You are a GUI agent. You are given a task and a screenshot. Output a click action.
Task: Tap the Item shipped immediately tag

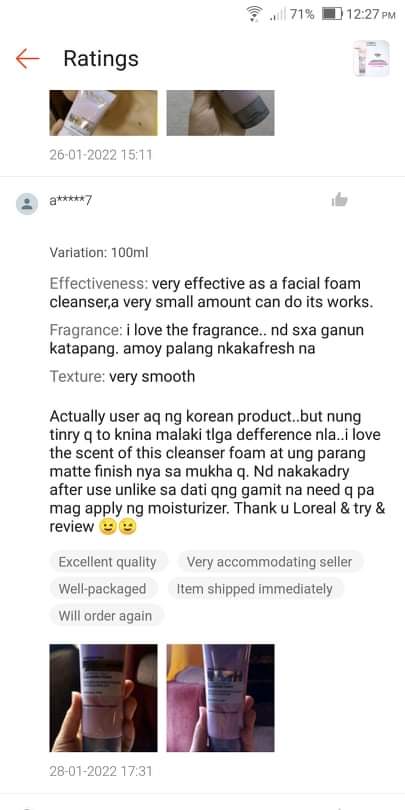click(x=255, y=588)
